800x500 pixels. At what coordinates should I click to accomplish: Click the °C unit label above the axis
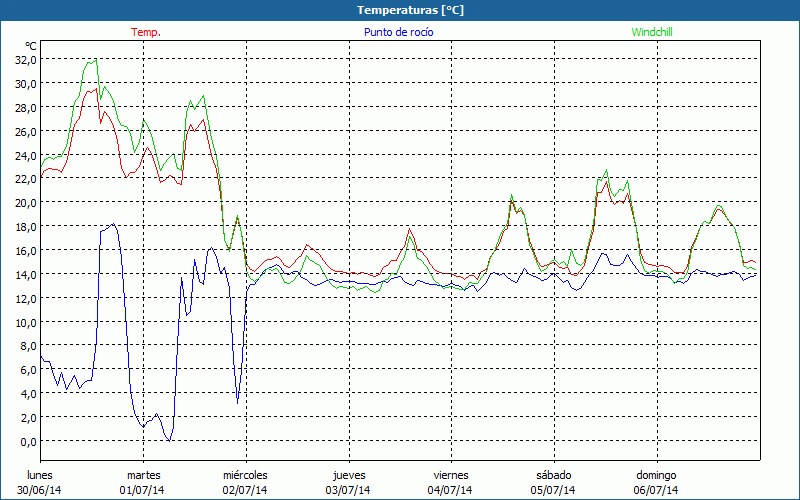pyautogui.click(x=31, y=46)
